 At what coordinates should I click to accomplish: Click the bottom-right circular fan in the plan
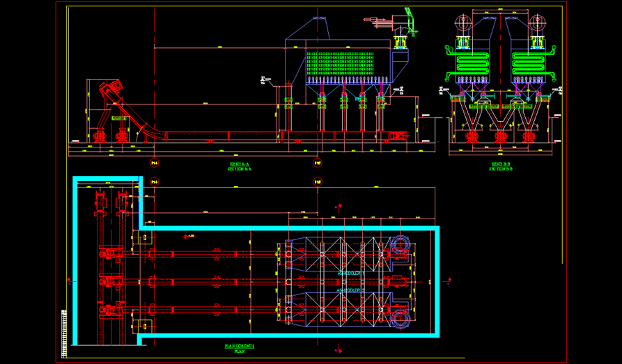tap(400, 317)
